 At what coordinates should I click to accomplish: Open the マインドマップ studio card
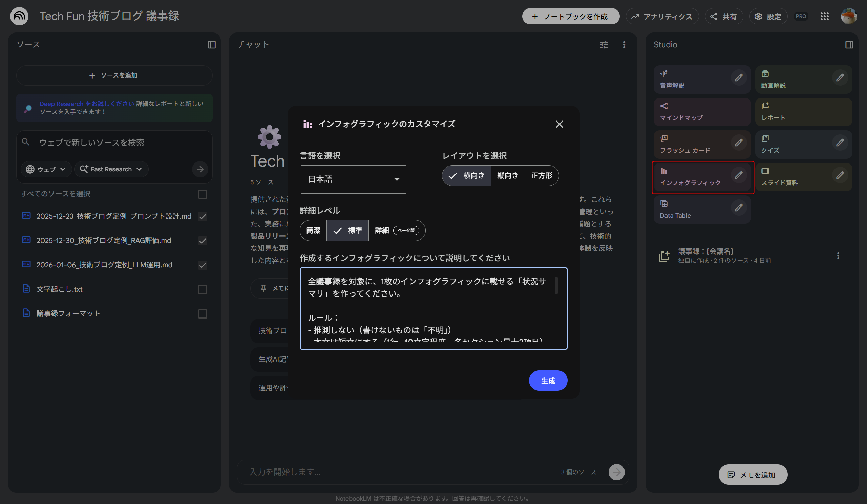(701, 112)
